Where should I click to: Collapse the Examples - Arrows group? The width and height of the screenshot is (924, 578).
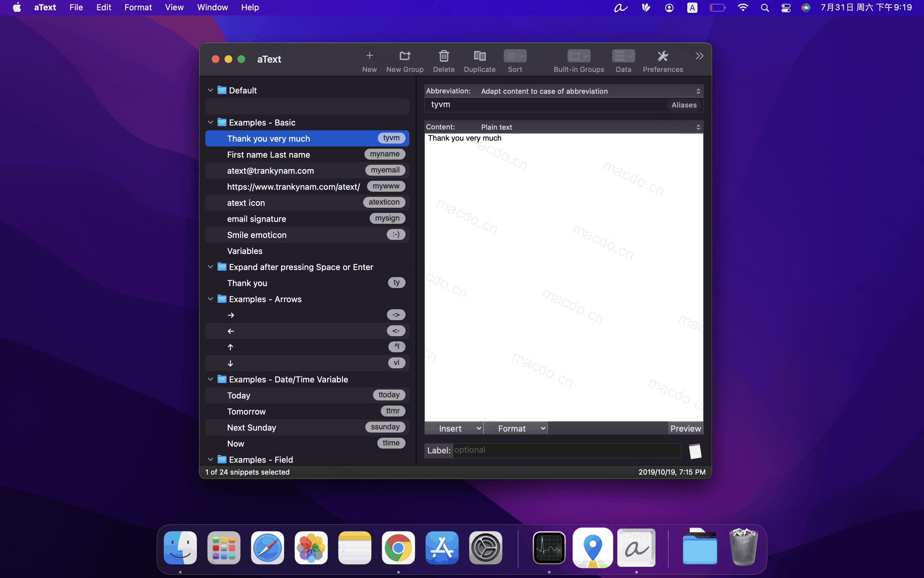click(210, 299)
